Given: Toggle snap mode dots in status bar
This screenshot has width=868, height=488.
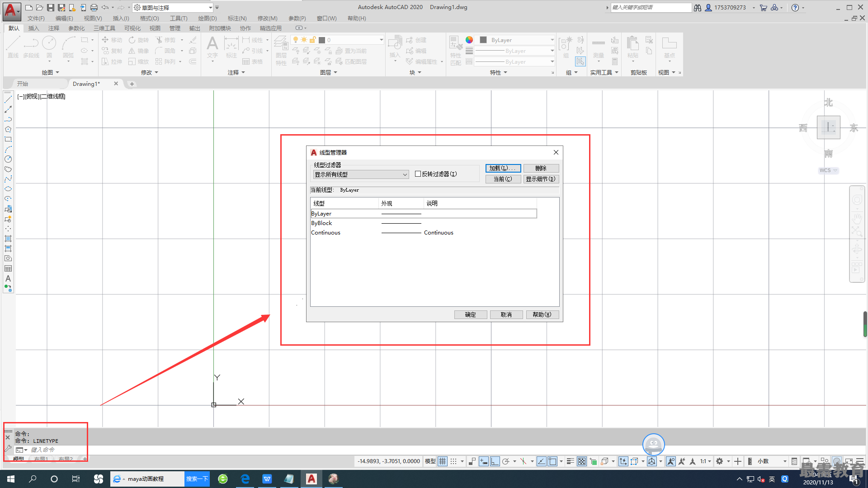Looking at the screenshot, I should [x=453, y=461].
